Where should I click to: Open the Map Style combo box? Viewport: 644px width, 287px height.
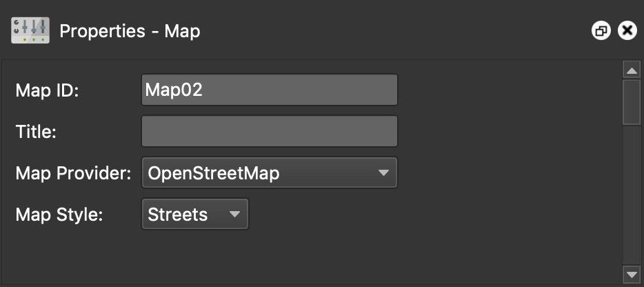[186, 215]
